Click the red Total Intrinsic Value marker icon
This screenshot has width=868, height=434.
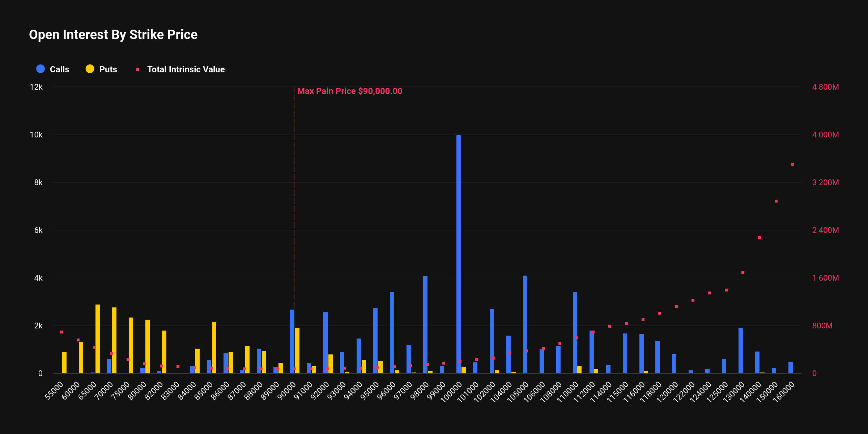coord(138,69)
